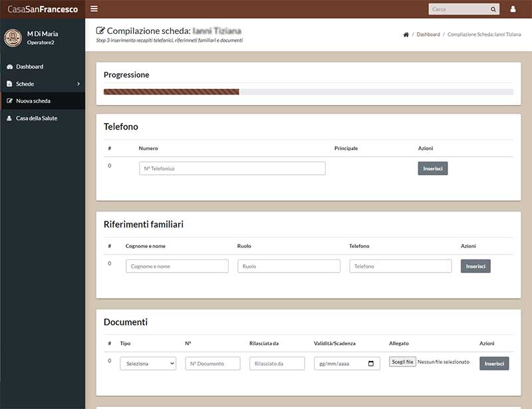Click the Casa della Salute sidebar icon

(9, 118)
